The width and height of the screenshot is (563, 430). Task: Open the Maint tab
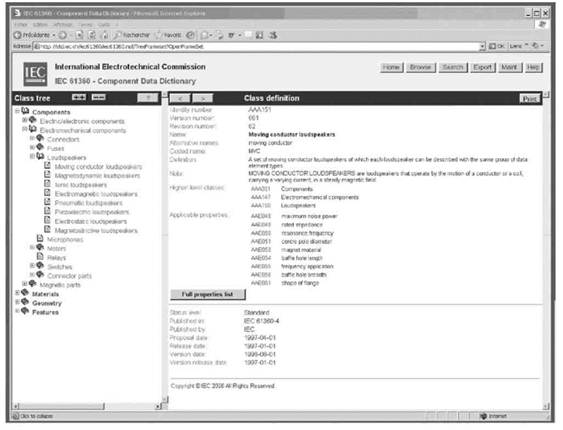pos(510,67)
